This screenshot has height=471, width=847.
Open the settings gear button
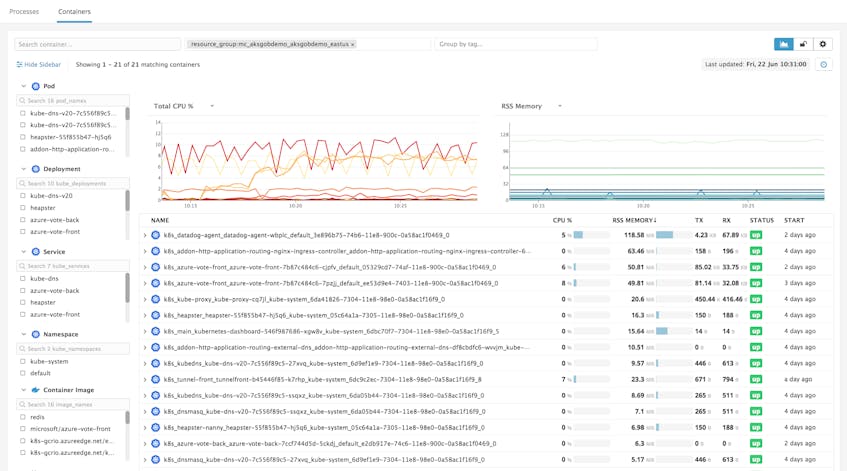823,44
